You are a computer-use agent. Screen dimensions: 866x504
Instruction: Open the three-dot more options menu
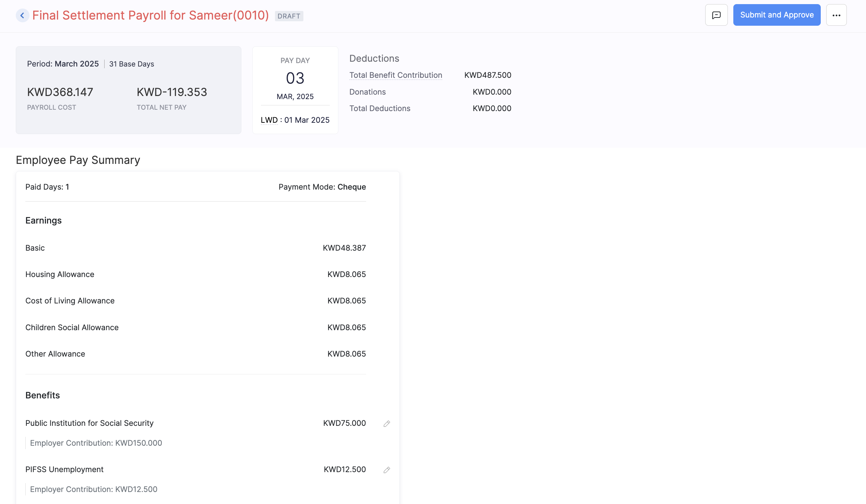(x=836, y=15)
